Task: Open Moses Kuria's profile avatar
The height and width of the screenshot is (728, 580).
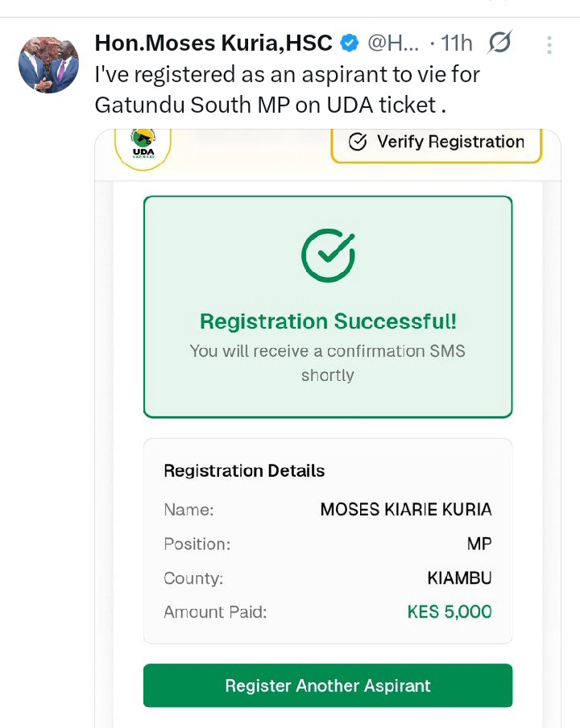Action: [x=49, y=65]
